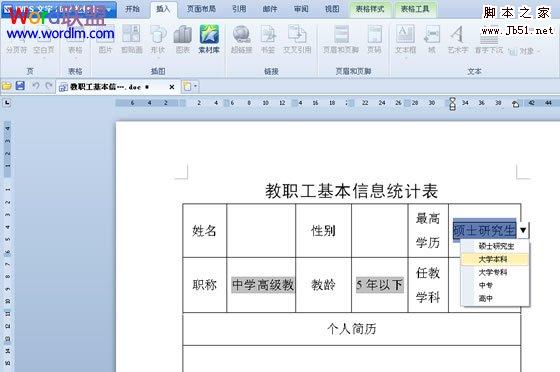This screenshot has height=372, width=560.
Task: Click the title 教职工基本信息统计表
Action: pos(352,191)
